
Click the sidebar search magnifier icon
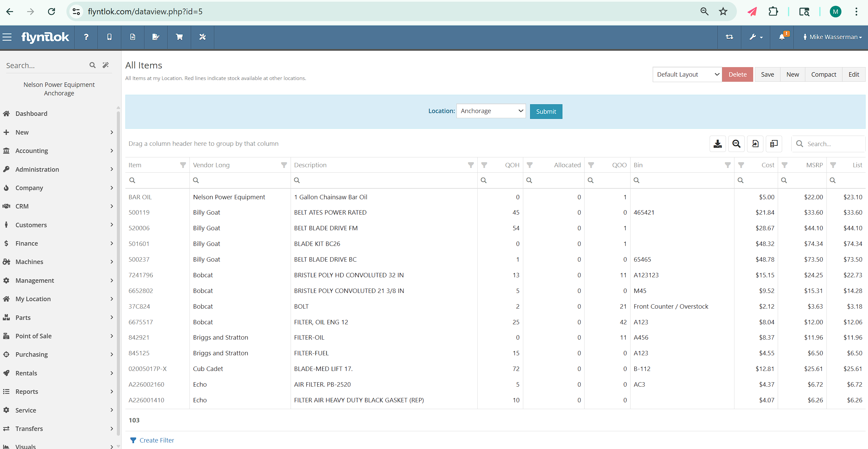point(92,65)
